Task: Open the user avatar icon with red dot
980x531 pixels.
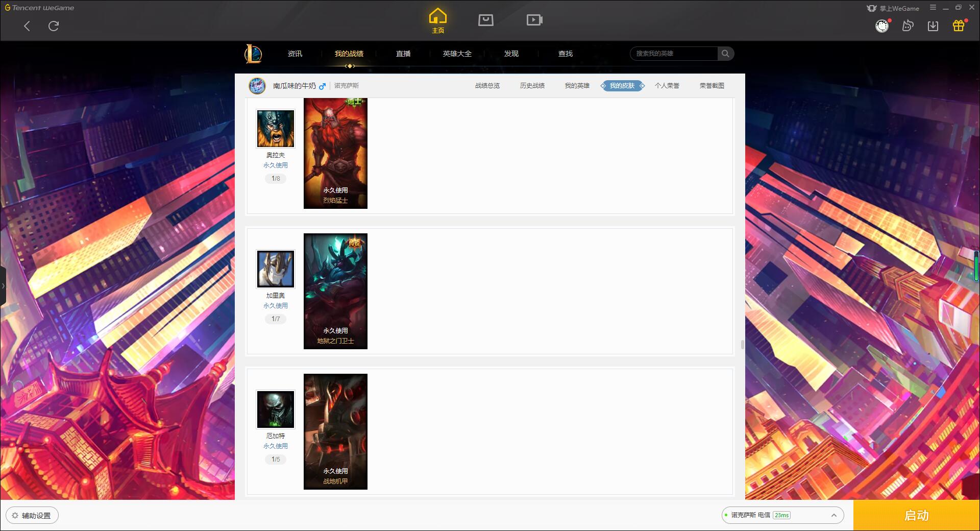Action: coord(882,26)
